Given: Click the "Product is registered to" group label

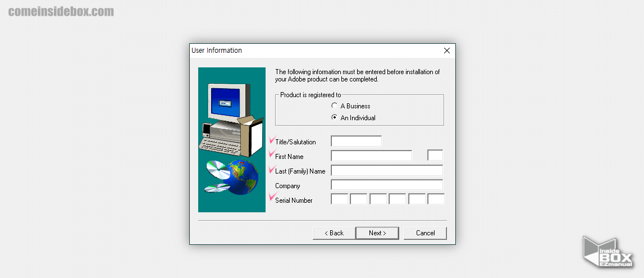Looking at the screenshot, I should 310,95.
